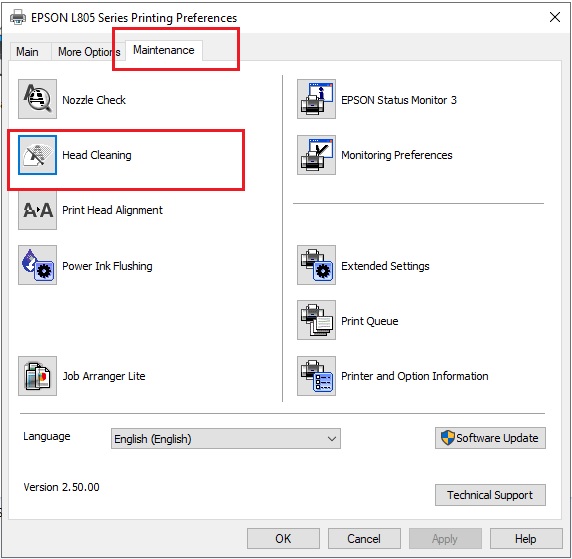Open the Printer and Option Information icon
572x559 pixels.
(x=316, y=376)
